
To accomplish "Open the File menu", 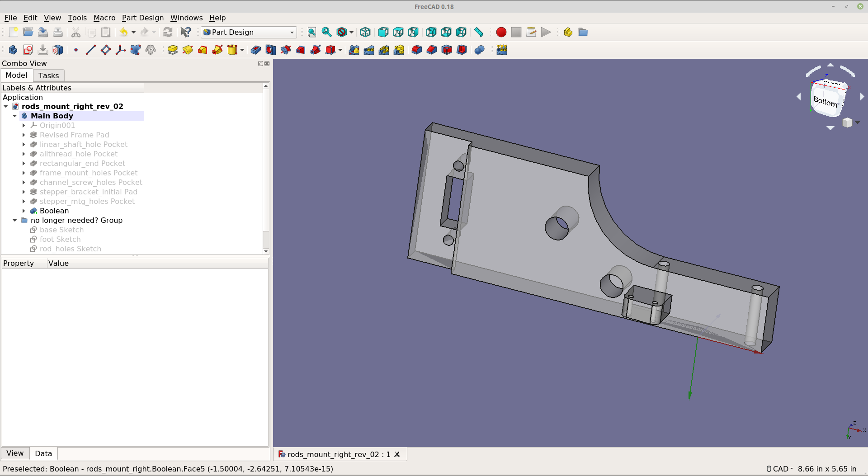I will pos(11,18).
